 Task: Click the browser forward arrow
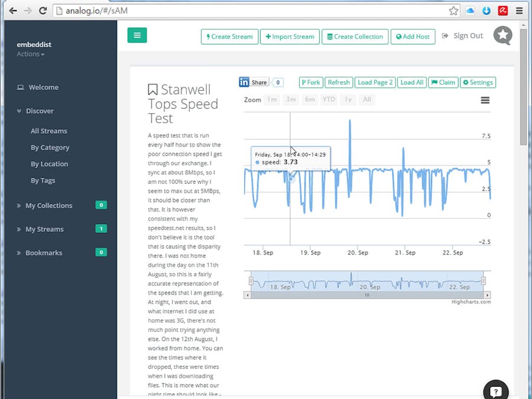pos(28,11)
